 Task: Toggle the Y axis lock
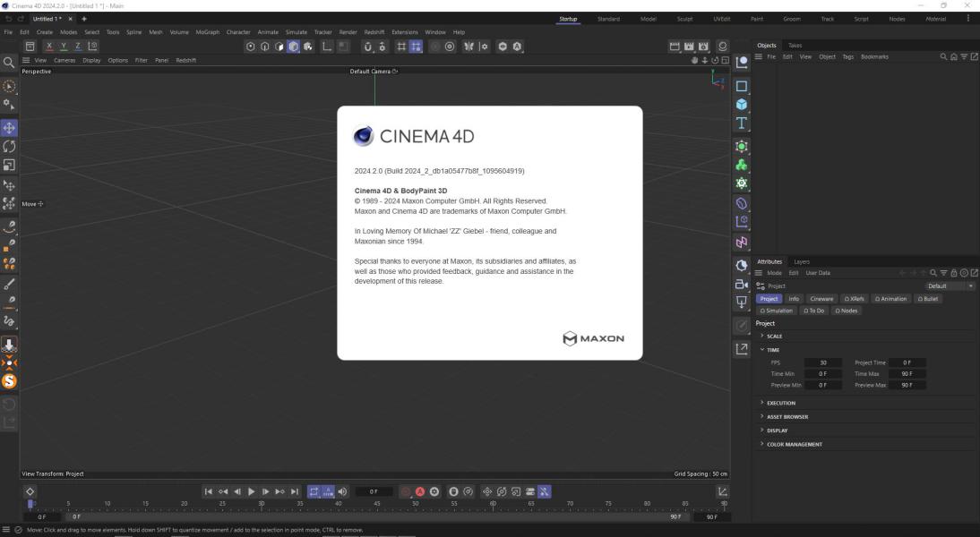pyautogui.click(x=63, y=47)
